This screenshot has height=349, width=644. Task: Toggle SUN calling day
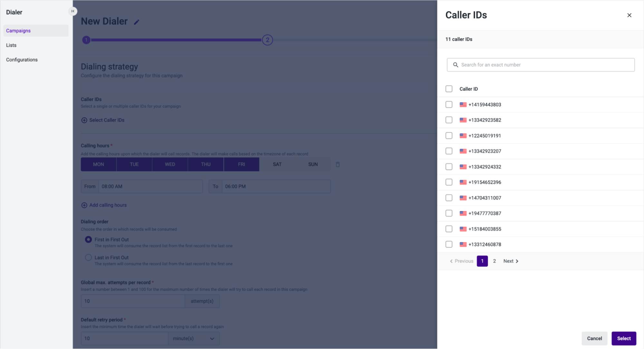tap(313, 164)
